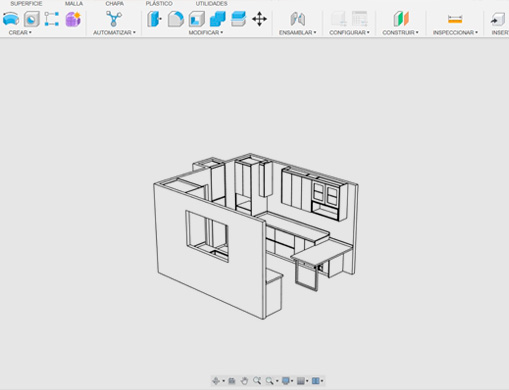Switch to the MALLA tab
The image size is (509, 390).
click(x=74, y=4)
